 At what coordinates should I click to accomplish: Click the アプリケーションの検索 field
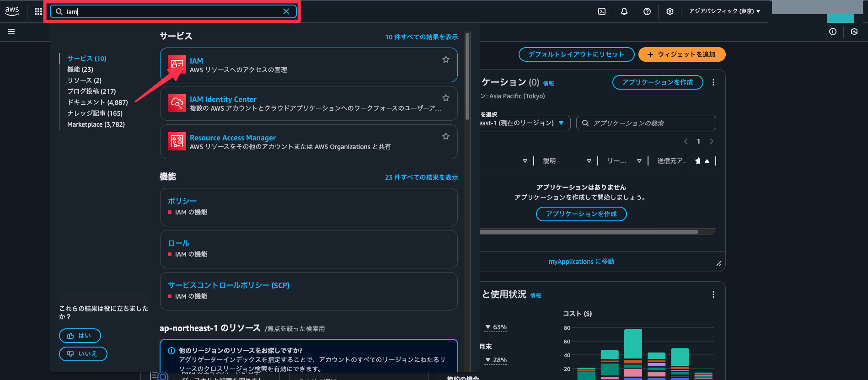tap(646, 123)
